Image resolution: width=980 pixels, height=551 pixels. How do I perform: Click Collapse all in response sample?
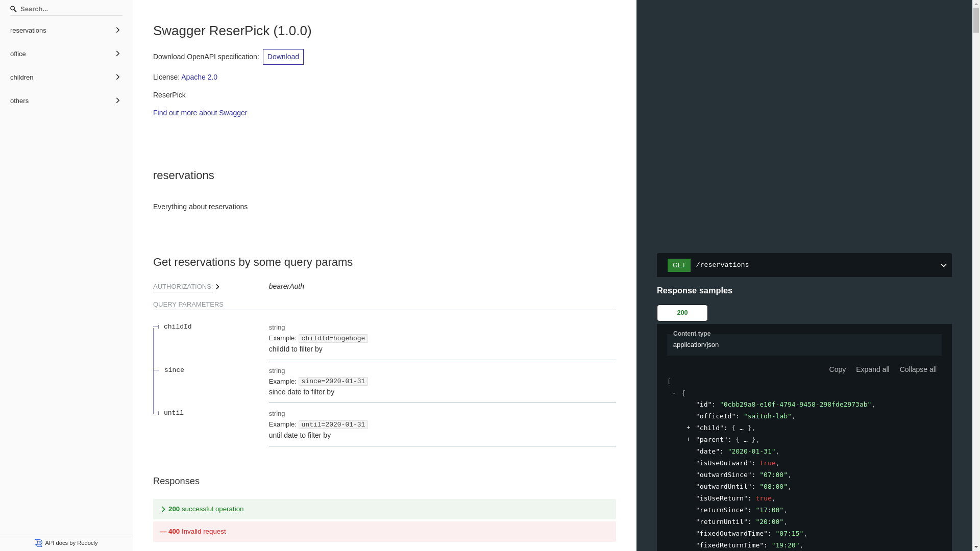(x=918, y=369)
